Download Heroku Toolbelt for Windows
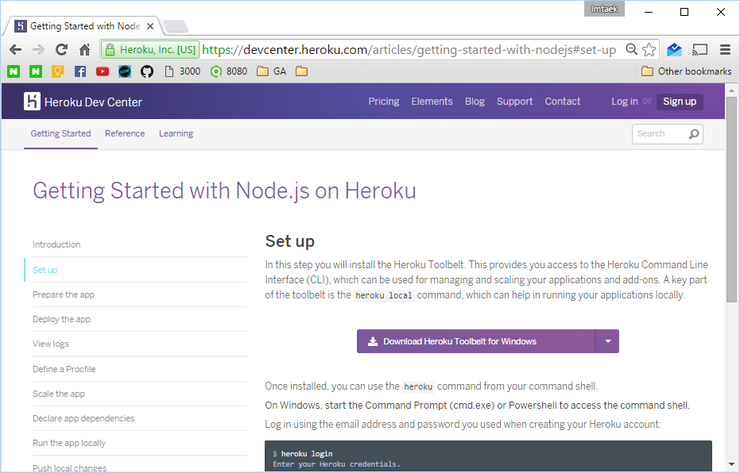 click(476, 341)
